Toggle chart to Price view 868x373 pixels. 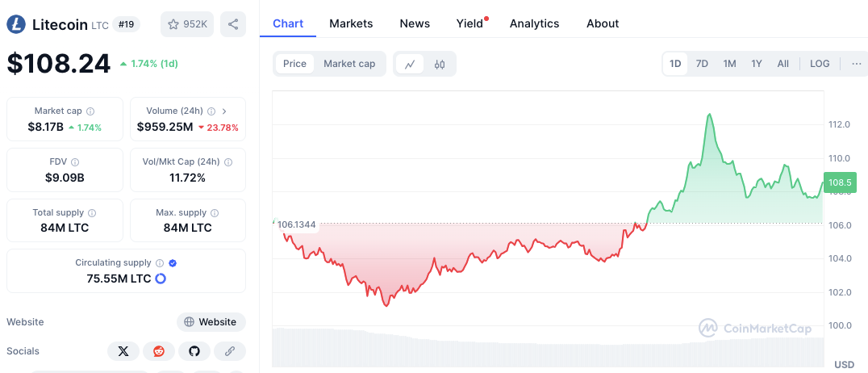pos(294,64)
